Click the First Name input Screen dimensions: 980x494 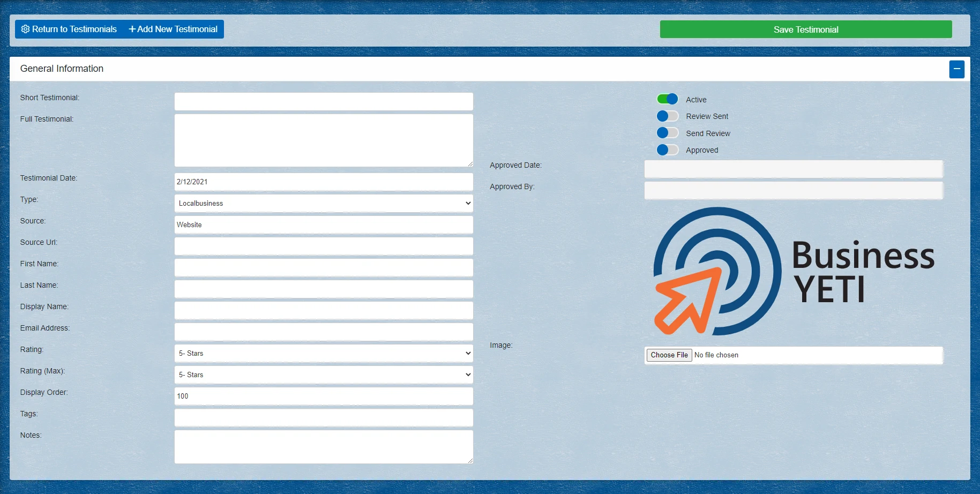(324, 267)
